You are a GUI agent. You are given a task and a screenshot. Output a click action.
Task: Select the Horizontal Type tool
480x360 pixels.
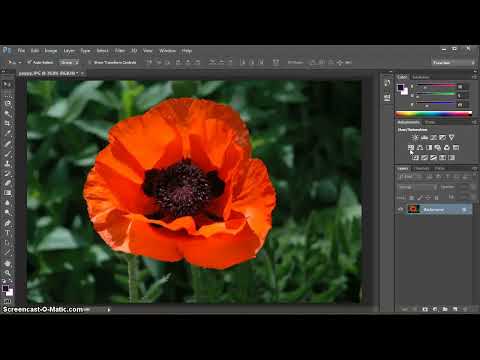pyautogui.click(x=7, y=233)
